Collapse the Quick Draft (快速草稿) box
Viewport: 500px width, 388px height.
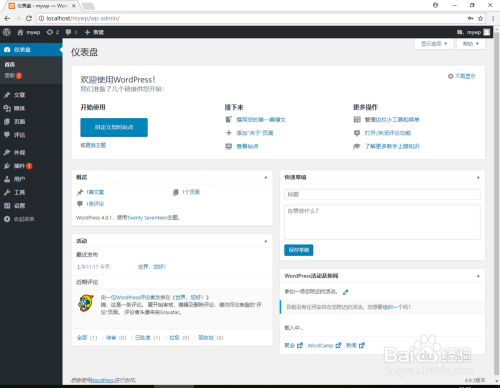(478, 177)
